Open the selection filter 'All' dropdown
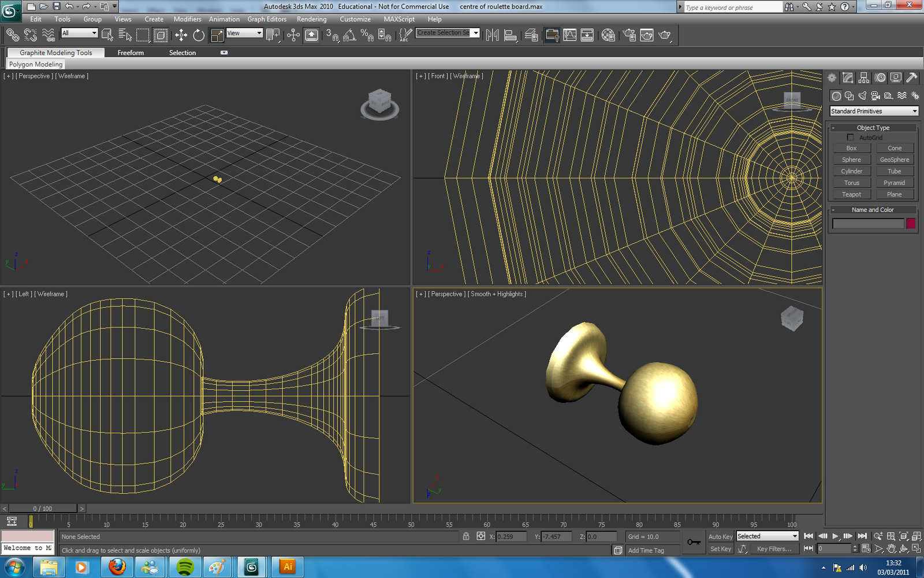Screen dimensions: 924x578 (x=80, y=33)
